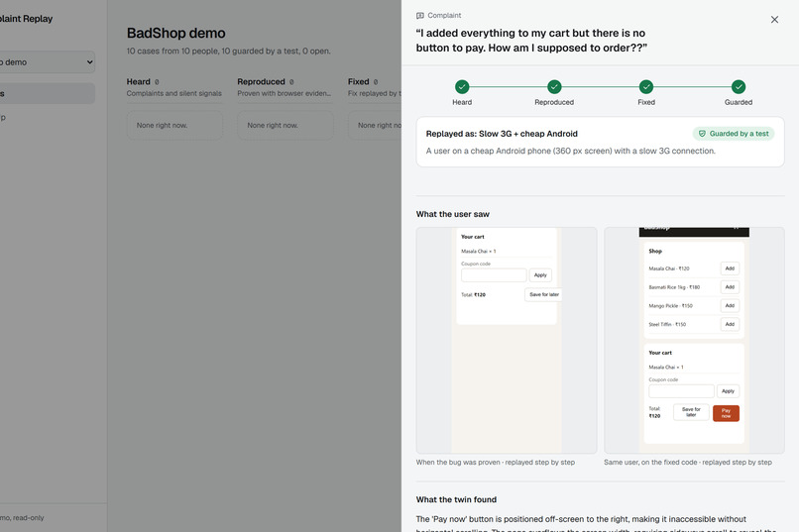Click the Complaint label icon
799x532 pixels.
pos(420,16)
